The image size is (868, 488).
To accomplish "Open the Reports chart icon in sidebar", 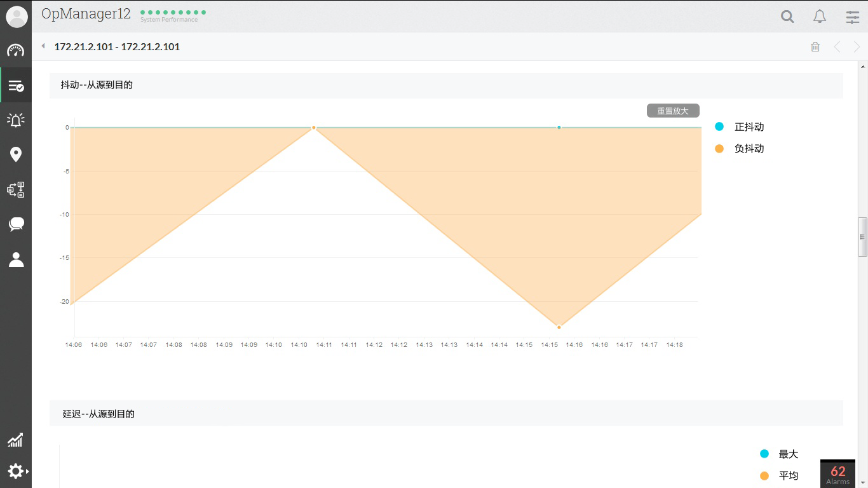I will [15, 439].
